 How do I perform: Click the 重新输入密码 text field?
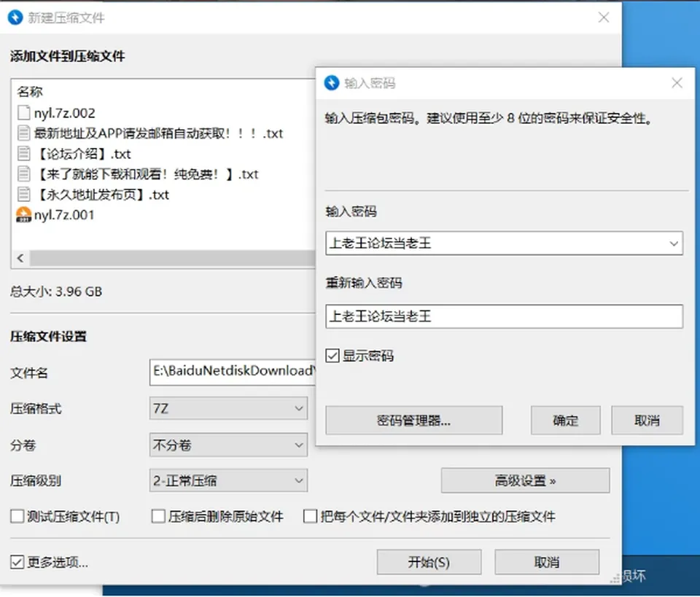[505, 316]
